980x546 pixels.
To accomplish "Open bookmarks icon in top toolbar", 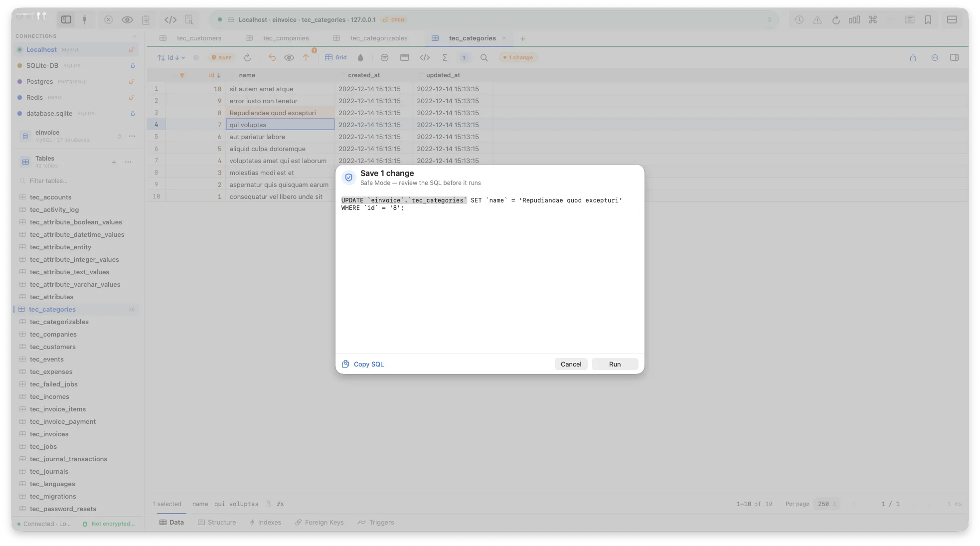I will tap(928, 19).
